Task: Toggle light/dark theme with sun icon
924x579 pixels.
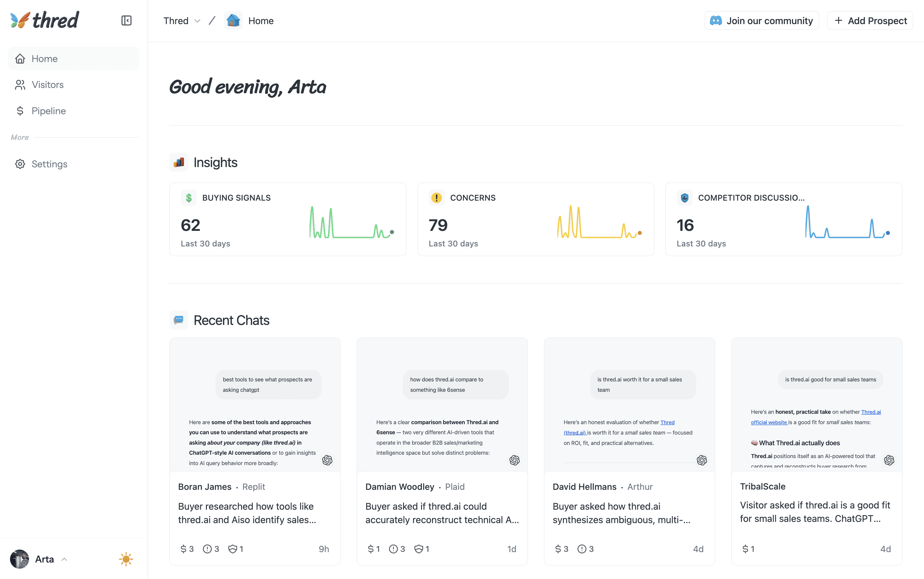Action: pos(126,559)
